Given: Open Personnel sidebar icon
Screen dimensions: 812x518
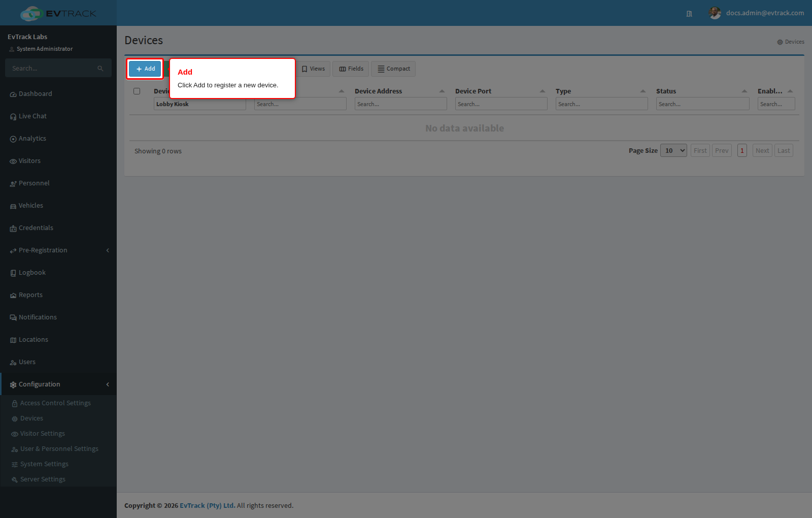Looking at the screenshot, I should (13, 184).
